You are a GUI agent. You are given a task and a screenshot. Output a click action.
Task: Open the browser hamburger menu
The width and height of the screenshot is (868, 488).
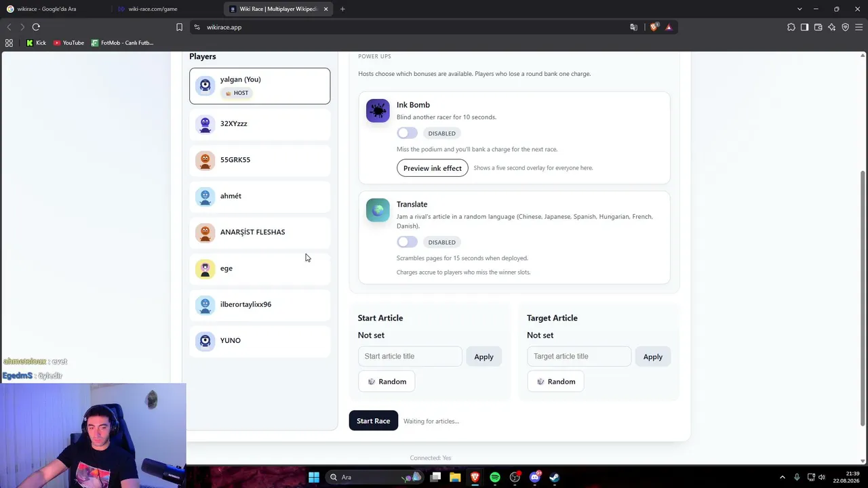coord(859,27)
